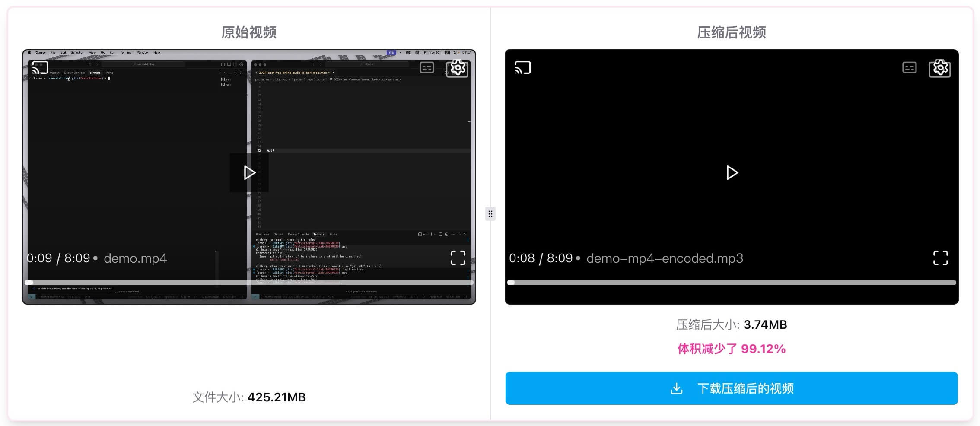Click the 原始视频 heading
Screen dimensions: 980x426
tap(249, 32)
